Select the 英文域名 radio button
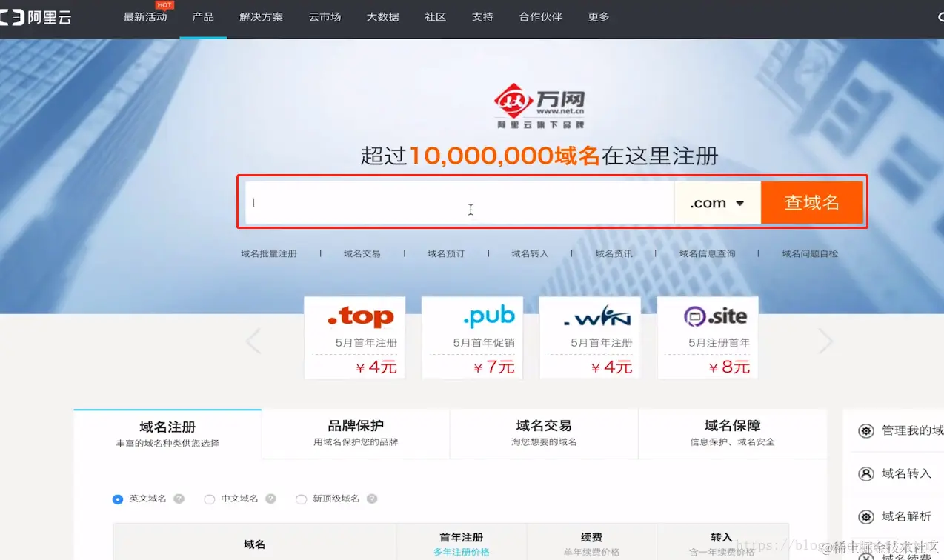Image resolution: width=944 pixels, height=560 pixels. tap(117, 499)
